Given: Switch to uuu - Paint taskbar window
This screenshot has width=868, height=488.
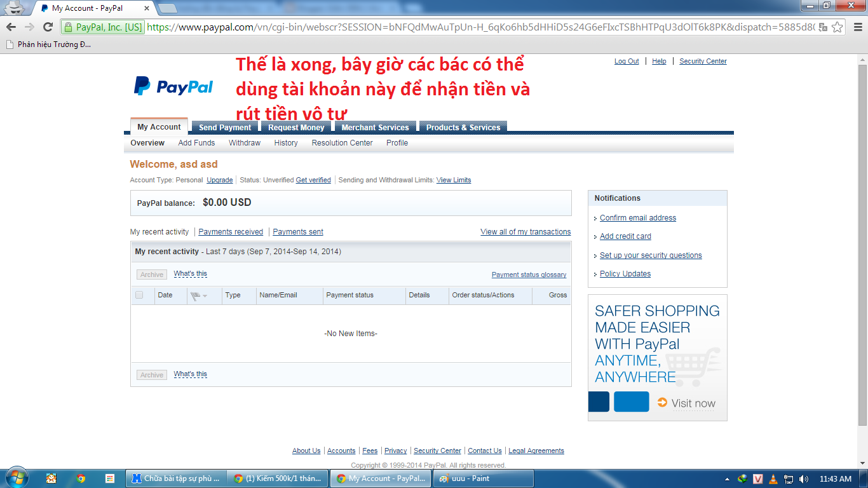Looking at the screenshot, I should (483, 478).
